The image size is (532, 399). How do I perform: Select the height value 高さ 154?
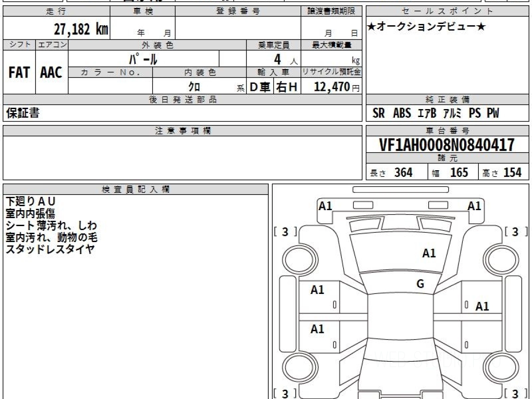click(502, 172)
